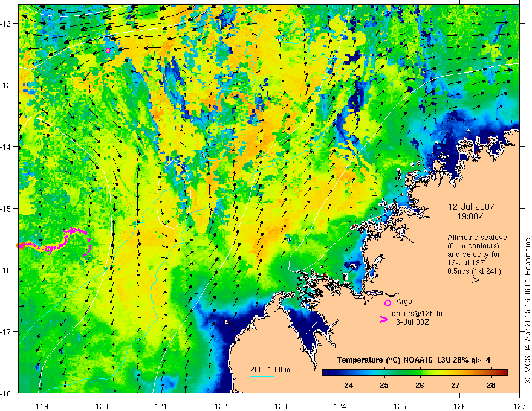
Task: Click the black velocity scale arrow under 0.5m/s
Action: pyautogui.click(x=467, y=280)
